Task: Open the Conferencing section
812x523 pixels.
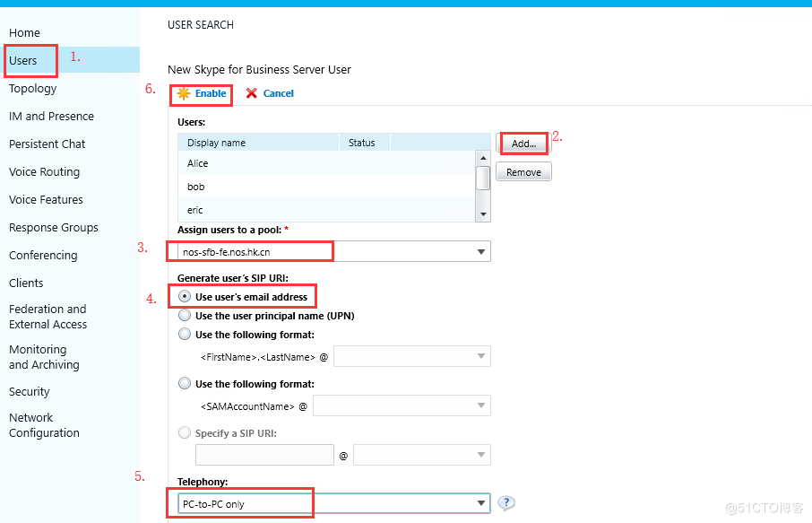Action: click(43, 256)
